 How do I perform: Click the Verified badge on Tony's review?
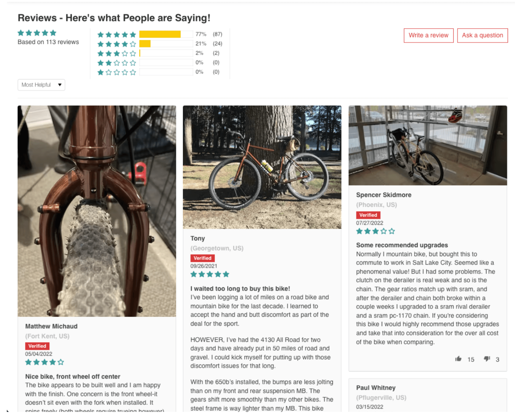[202, 258]
